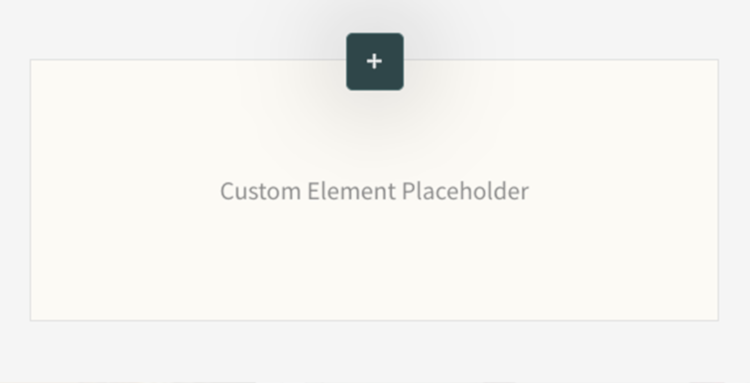
Task: Insert block above Custom Element Placeholder
Action: 375,62
